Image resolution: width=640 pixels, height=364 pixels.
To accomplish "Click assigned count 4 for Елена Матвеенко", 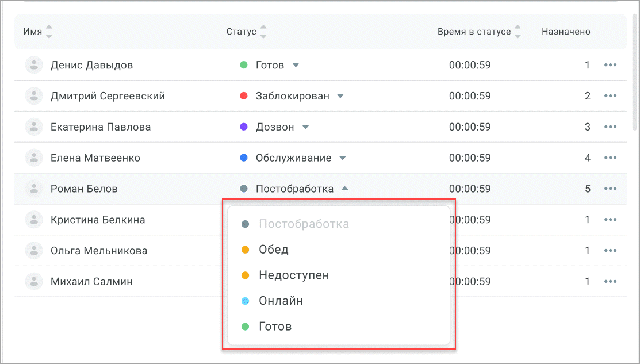I will pyautogui.click(x=587, y=158).
